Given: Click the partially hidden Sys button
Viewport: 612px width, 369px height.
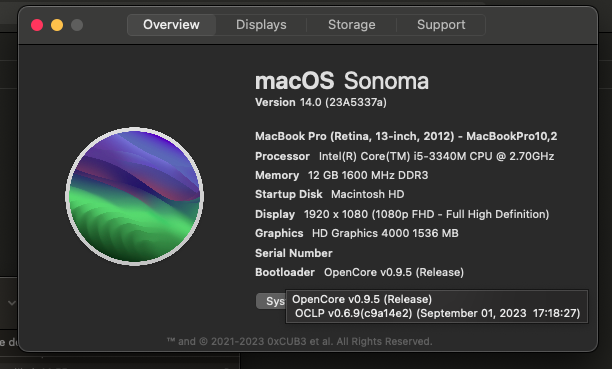Looking at the screenshot, I should (x=271, y=301).
